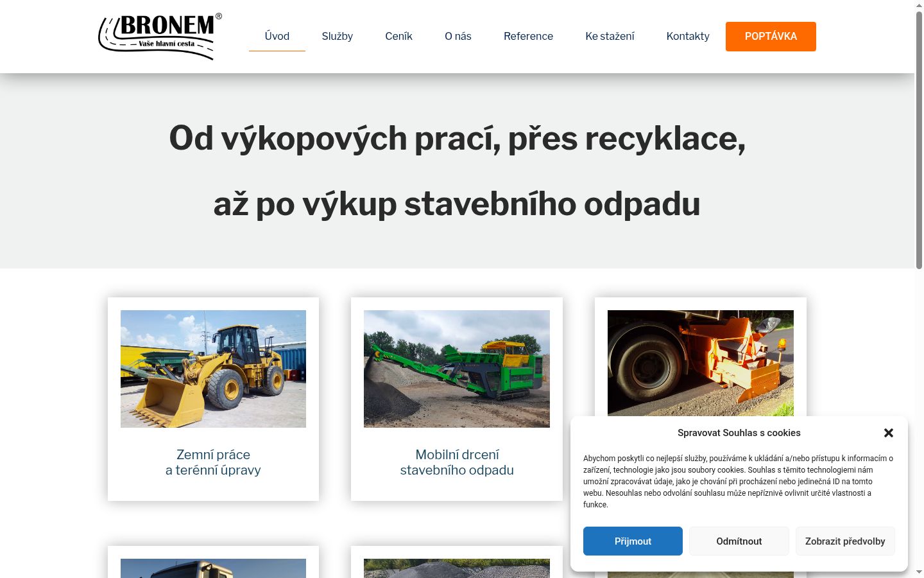Open the orange road machine photo
This screenshot has width=924, height=578.
tap(701, 363)
